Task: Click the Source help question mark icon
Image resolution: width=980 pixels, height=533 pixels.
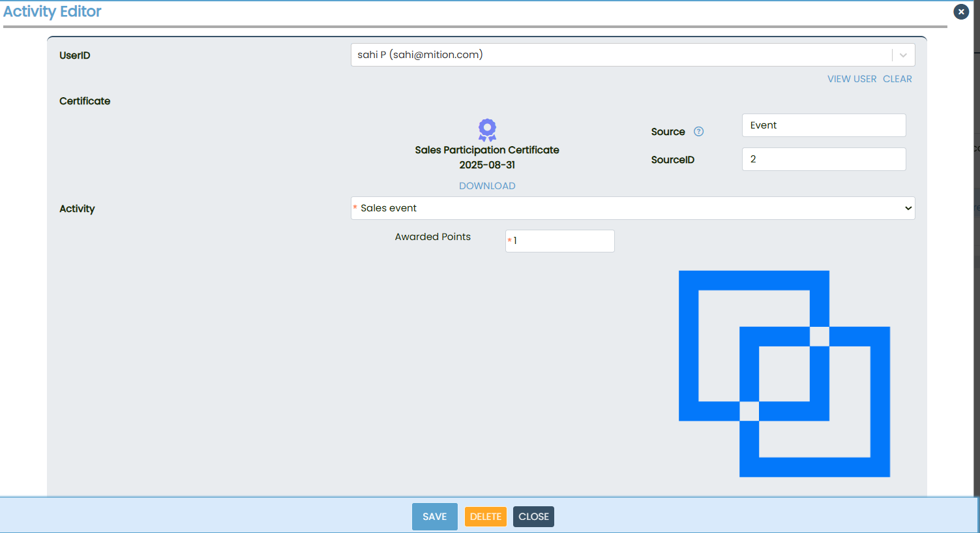Action: click(698, 131)
